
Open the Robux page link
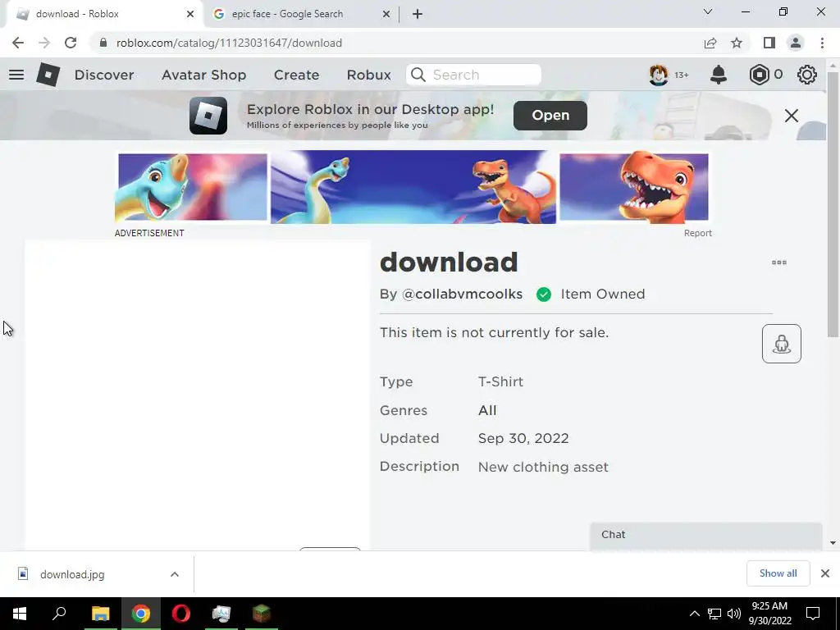[368, 75]
